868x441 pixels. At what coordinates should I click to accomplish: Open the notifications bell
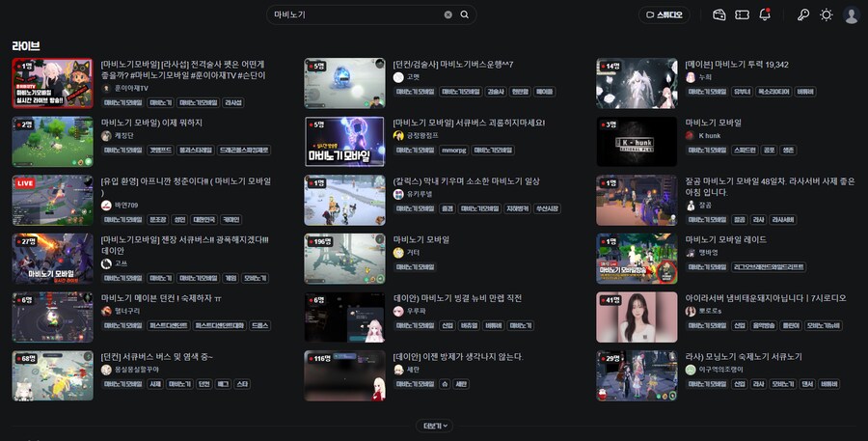tap(765, 15)
